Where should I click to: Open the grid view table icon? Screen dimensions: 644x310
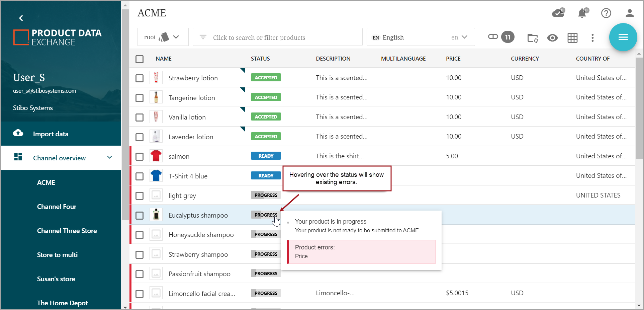point(572,38)
